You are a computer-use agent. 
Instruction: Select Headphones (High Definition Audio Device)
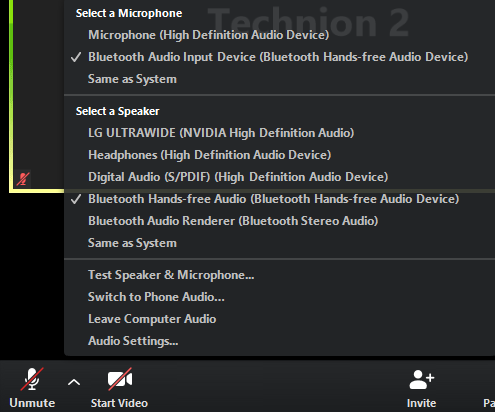209,155
